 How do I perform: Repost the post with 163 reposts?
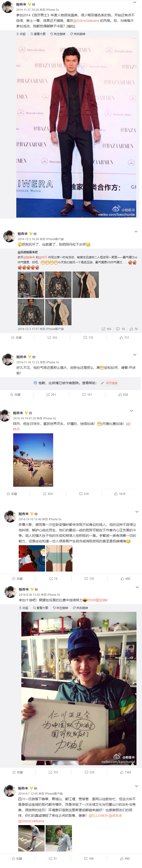point(52,337)
